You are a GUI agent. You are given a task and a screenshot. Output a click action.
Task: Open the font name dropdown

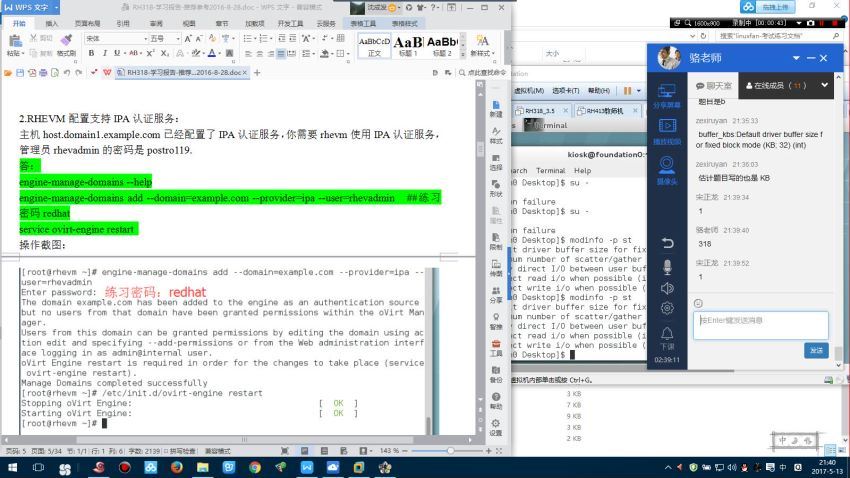pyautogui.click(x=145, y=38)
